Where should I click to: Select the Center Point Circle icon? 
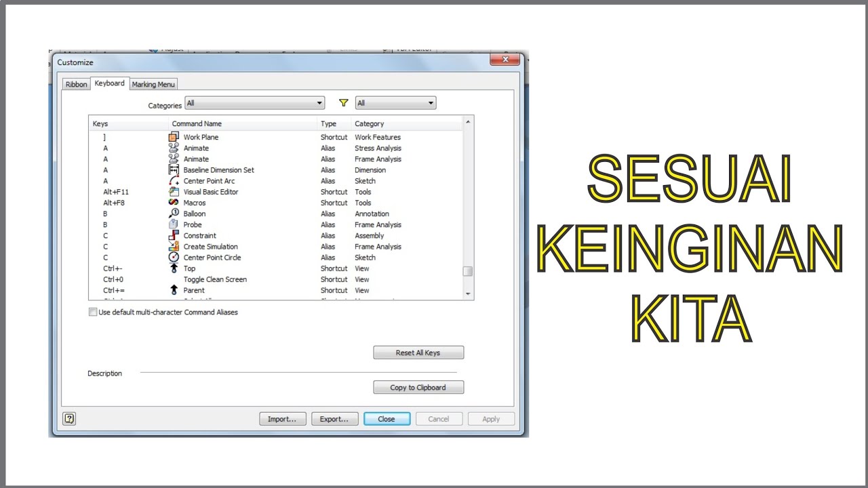[174, 258]
